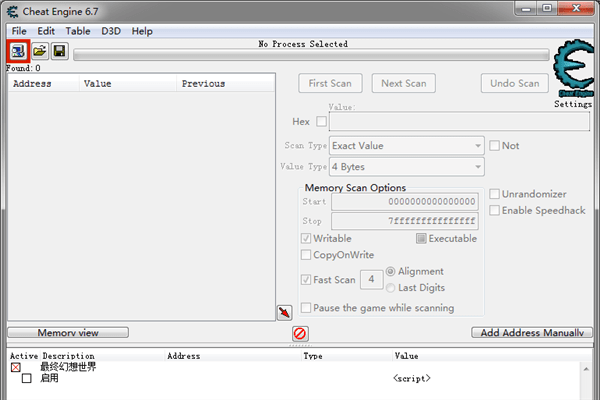Open Memory view

coord(68,333)
